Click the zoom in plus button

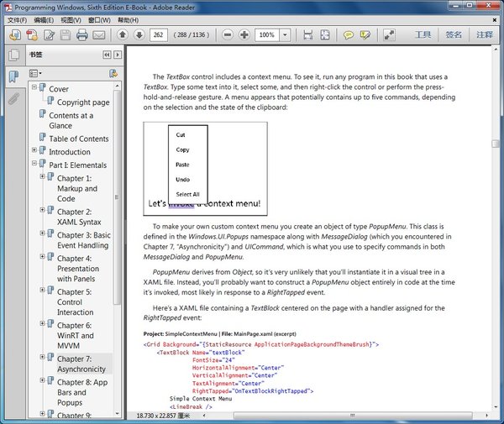[244, 35]
